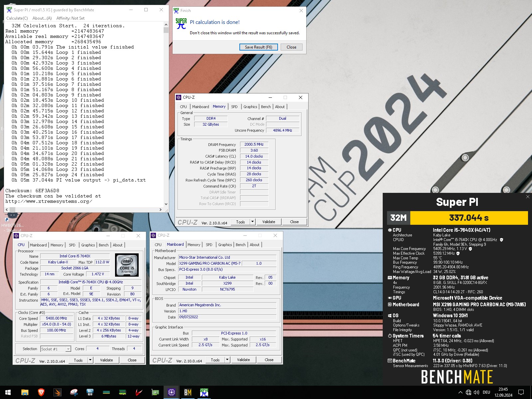This screenshot has height=399, width=532.
Task: Switch to SPD tab in CPU-Z Memory window
Action: tap(234, 107)
